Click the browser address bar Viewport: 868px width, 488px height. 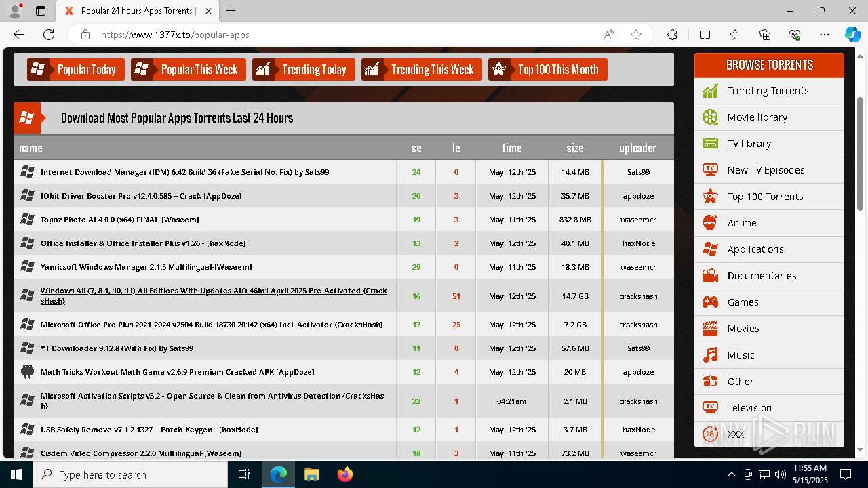click(346, 35)
